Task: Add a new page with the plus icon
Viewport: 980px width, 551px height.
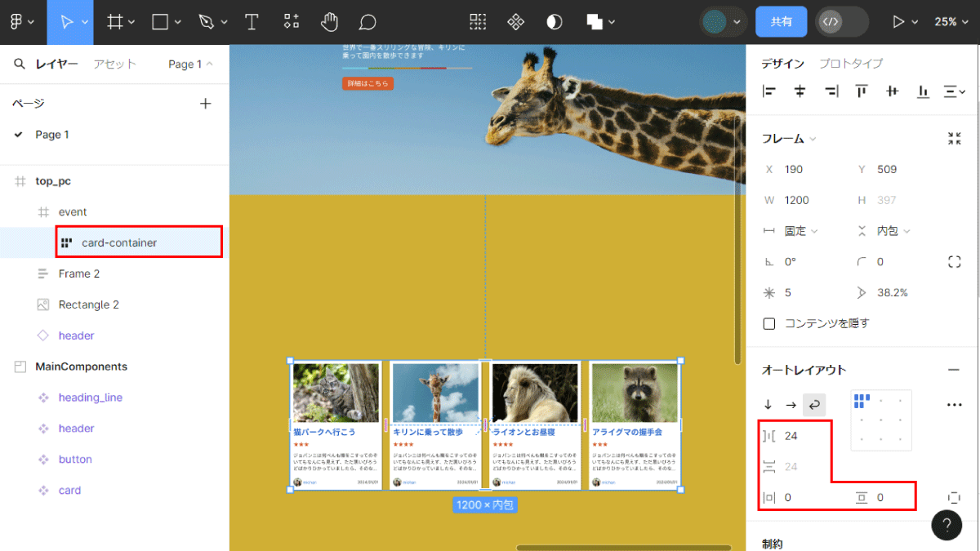Action: (x=206, y=104)
